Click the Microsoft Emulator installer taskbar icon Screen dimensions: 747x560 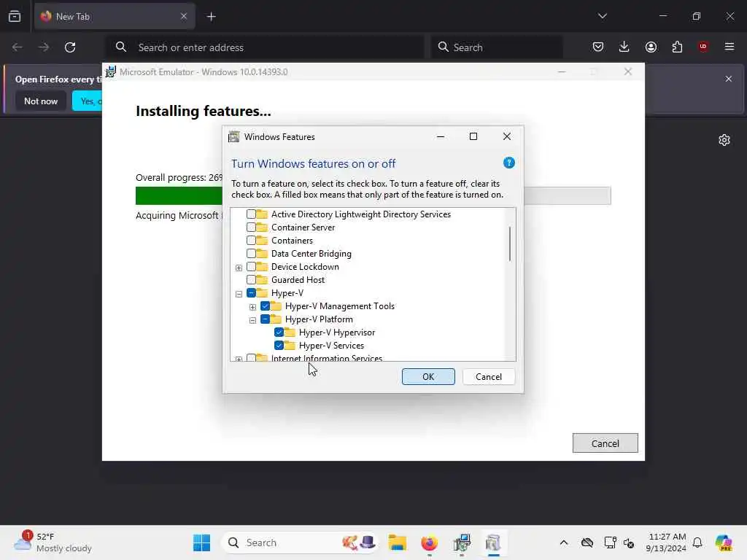pos(462,542)
